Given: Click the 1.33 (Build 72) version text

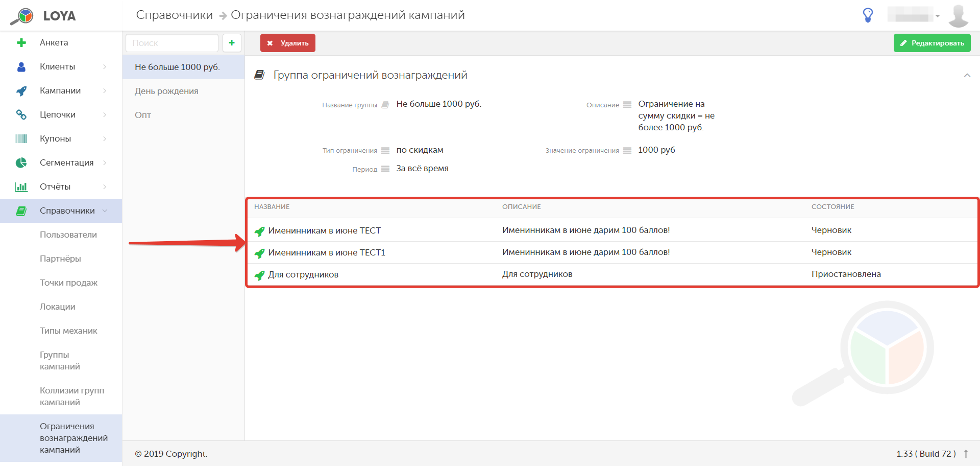Looking at the screenshot, I should coord(926,454).
